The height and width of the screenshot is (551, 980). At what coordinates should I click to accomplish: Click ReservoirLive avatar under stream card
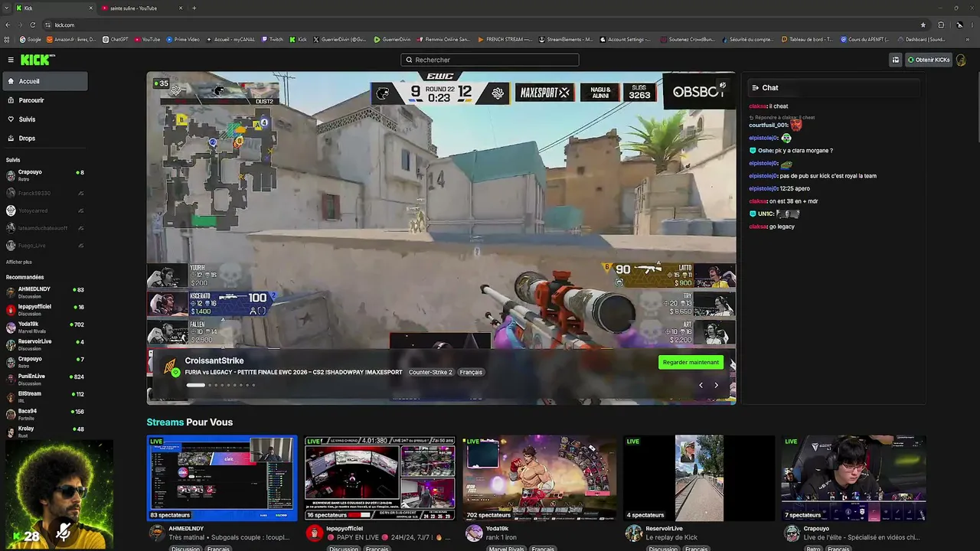point(633,533)
